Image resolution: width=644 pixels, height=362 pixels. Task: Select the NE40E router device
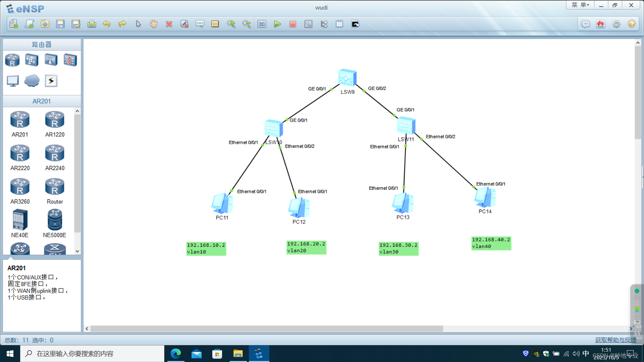[20, 220]
